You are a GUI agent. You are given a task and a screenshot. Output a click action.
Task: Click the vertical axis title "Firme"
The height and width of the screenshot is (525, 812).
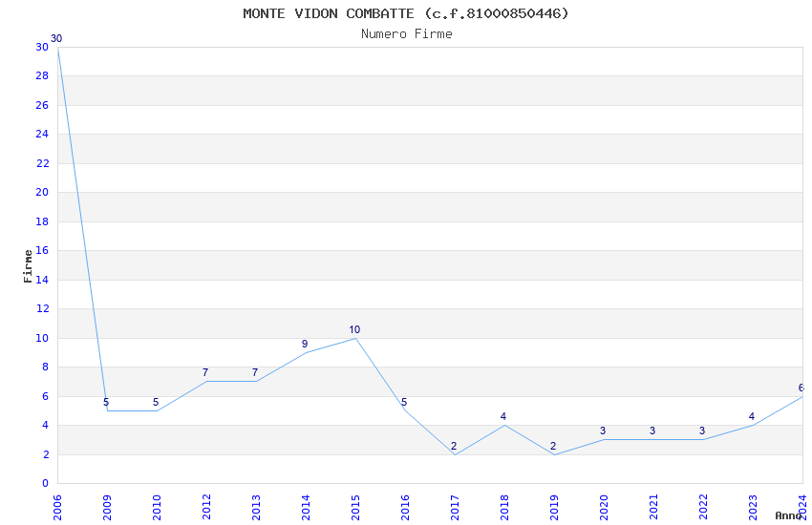point(28,266)
